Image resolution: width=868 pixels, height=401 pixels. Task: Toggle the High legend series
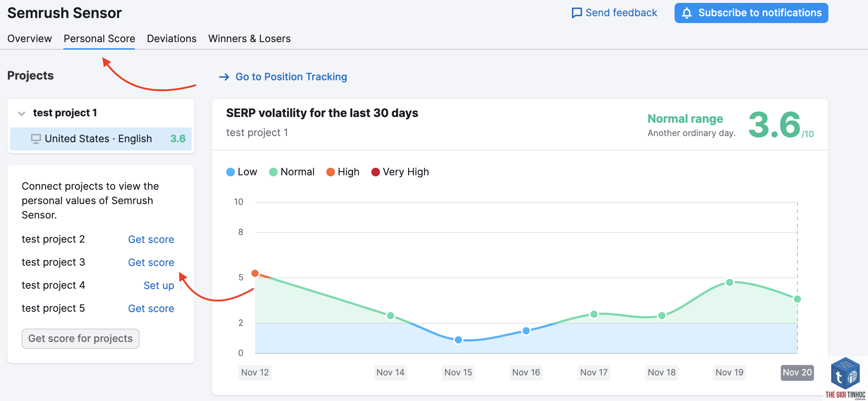pos(343,172)
